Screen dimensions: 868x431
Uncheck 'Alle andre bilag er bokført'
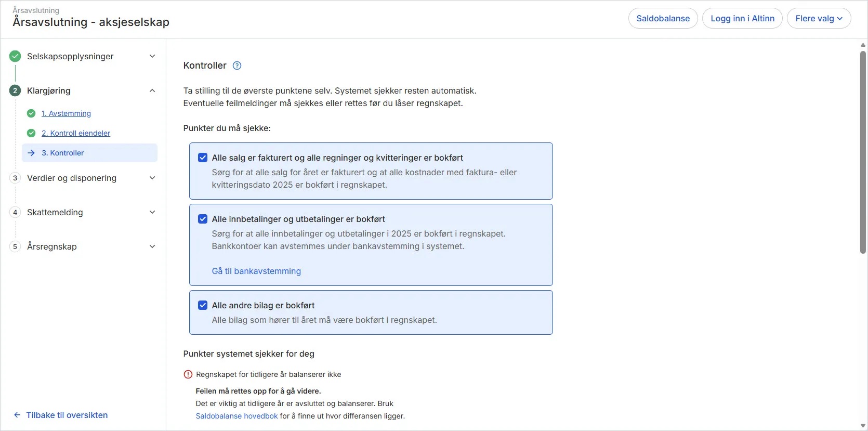[x=203, y=305]
